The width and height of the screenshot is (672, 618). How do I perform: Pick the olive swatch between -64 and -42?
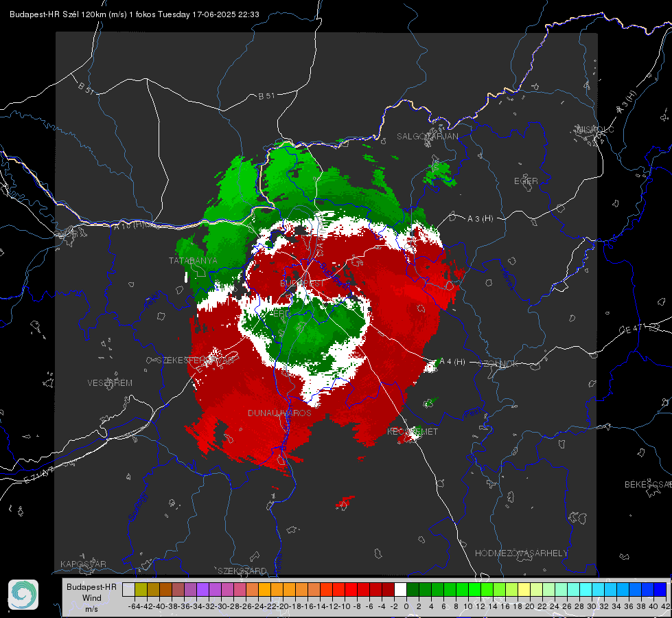tap(141, 589)
